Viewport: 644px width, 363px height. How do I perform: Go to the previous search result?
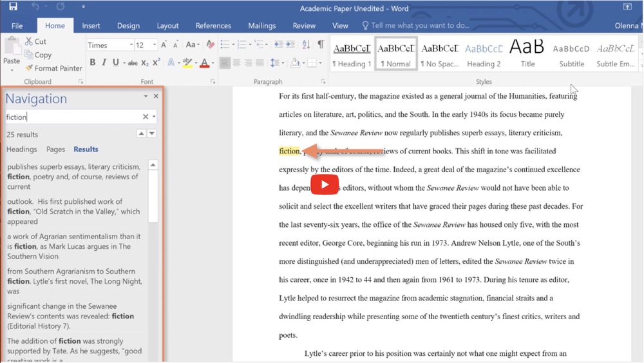[x=141, y=133]
